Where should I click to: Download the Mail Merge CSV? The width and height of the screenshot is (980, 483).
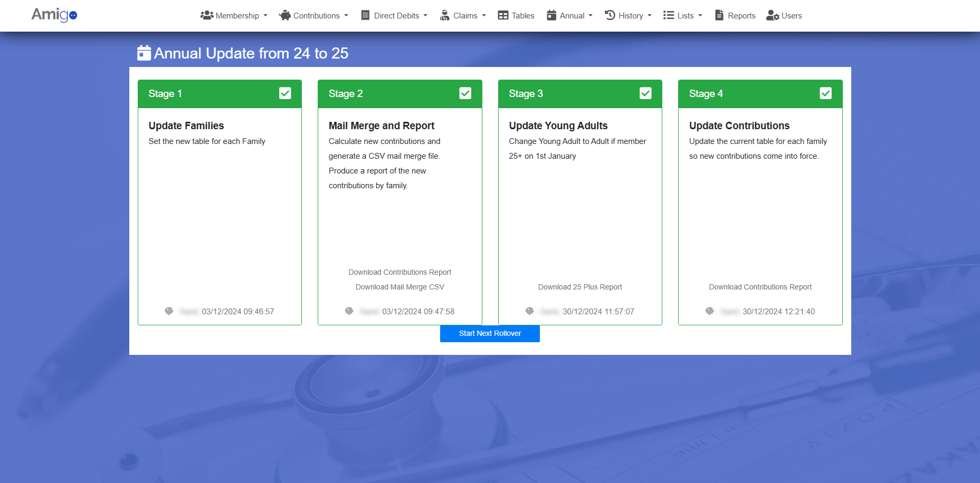[x=399, y=287]
